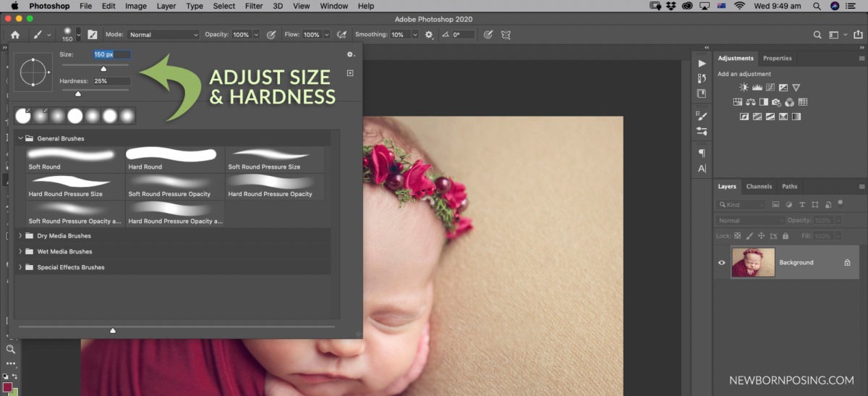Expand the Dry Media Brushes folder

[20, 235]
